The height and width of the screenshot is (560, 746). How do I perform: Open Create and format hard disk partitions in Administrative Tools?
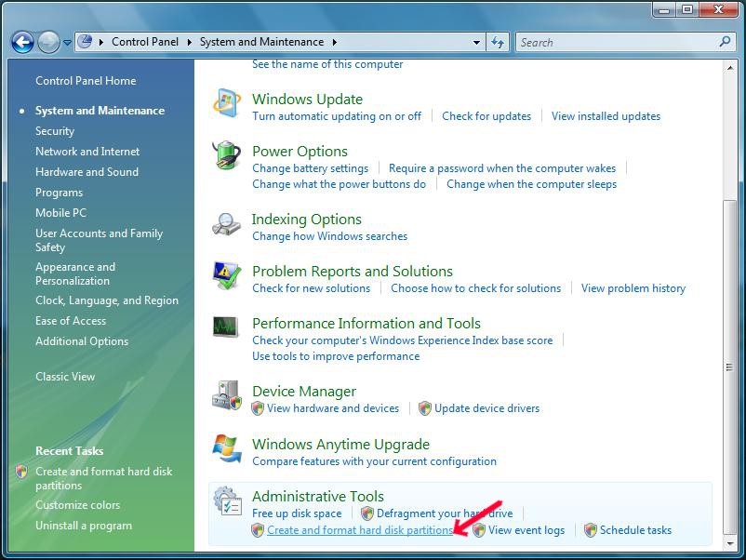pyautogui.click(x=360, y=530)
